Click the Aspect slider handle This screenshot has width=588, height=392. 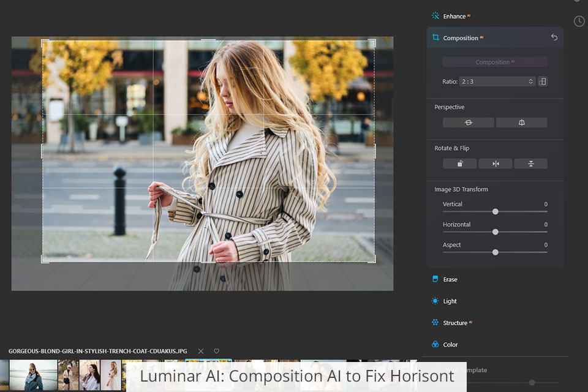point(496,252)
